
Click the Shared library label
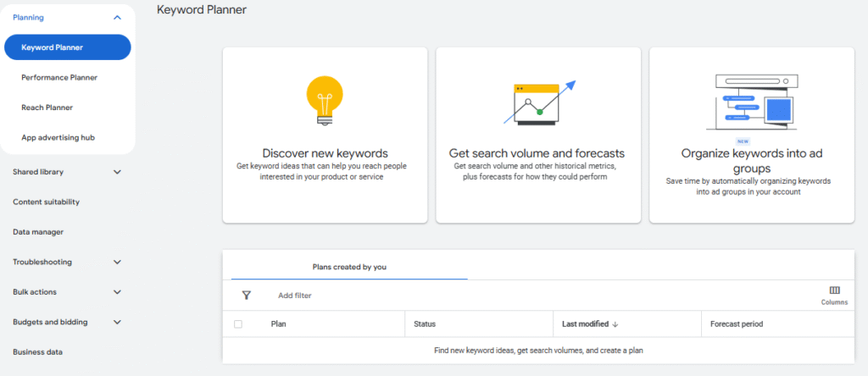(38, 172)
